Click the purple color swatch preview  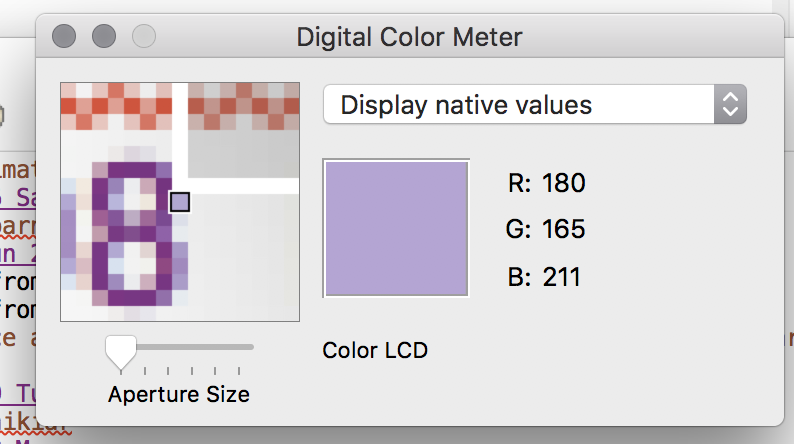(x=396, y=228)
